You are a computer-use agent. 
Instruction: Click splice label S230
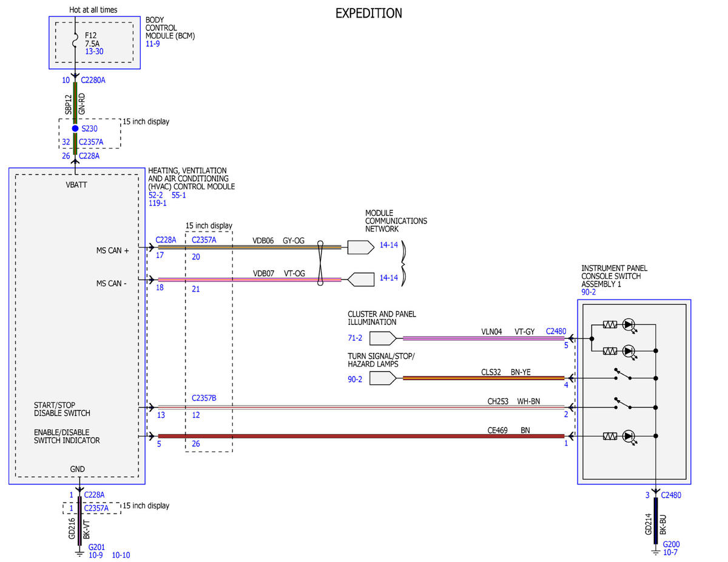89,129
